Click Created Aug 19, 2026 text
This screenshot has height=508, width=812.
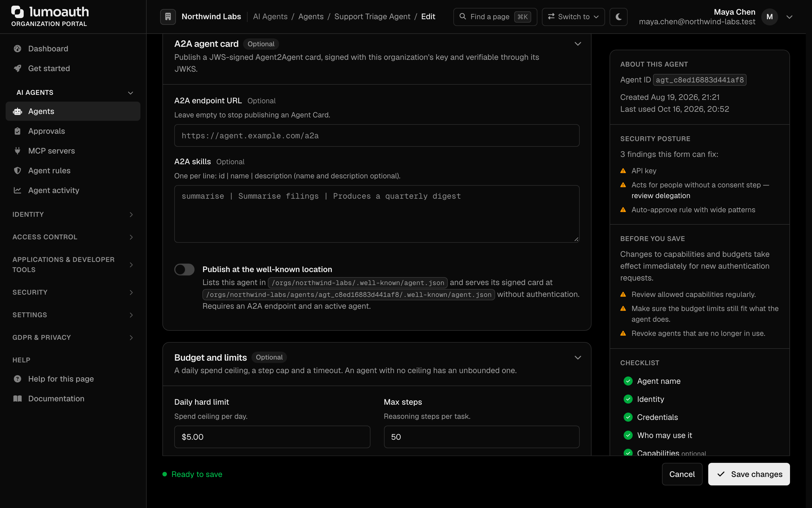pos(670,97)
